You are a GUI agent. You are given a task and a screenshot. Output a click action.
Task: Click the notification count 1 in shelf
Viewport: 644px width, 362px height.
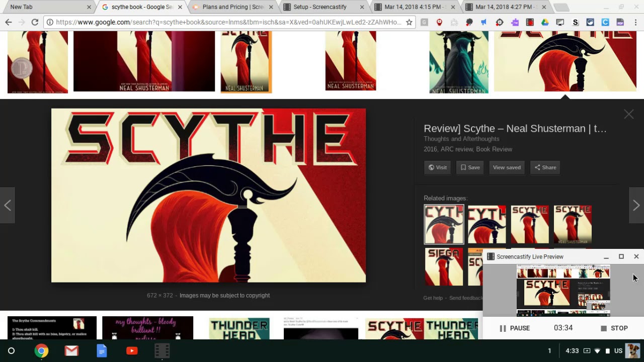click(x=549, y=350)
